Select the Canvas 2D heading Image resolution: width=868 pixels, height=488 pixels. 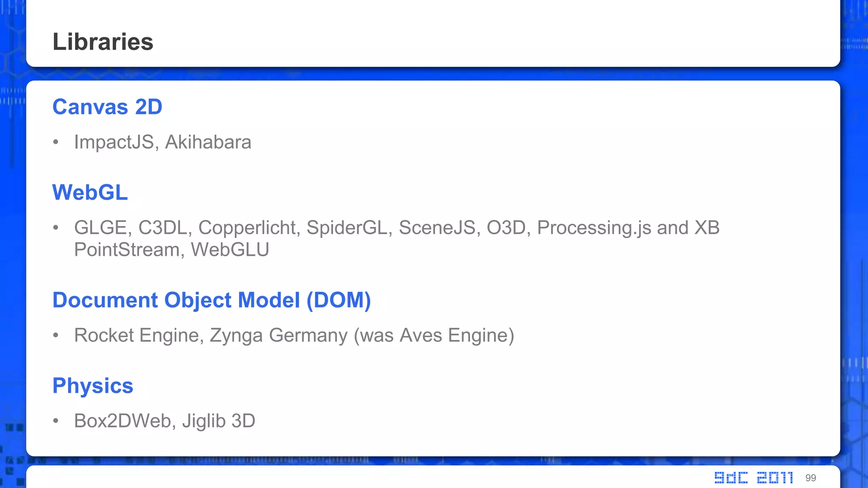107,107
